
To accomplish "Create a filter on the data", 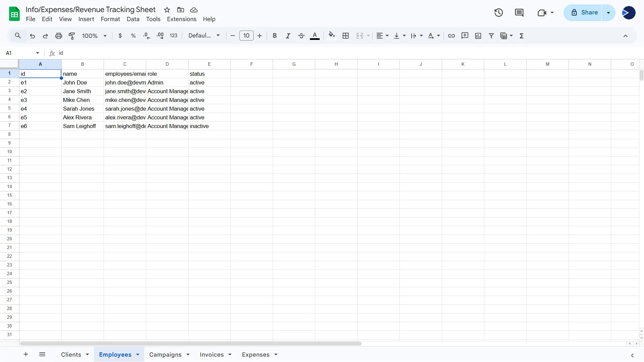I will 491,36.
